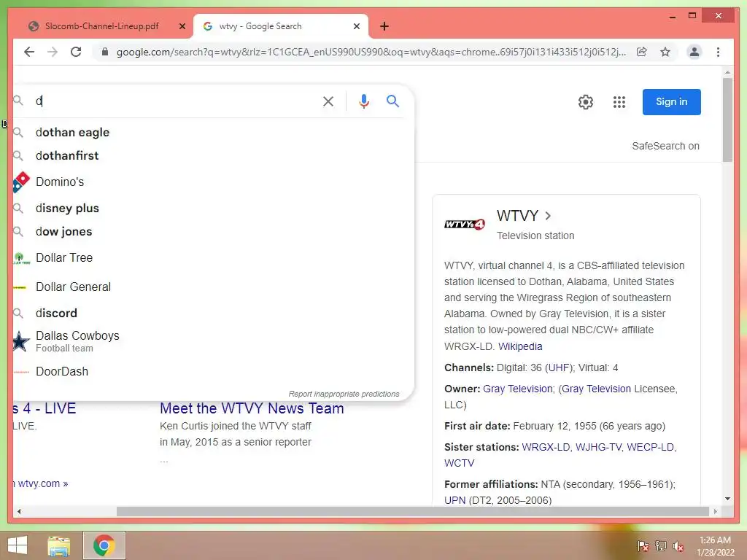Open the Google apps grid
Viewport: 747px width, 560px height.
619,102
